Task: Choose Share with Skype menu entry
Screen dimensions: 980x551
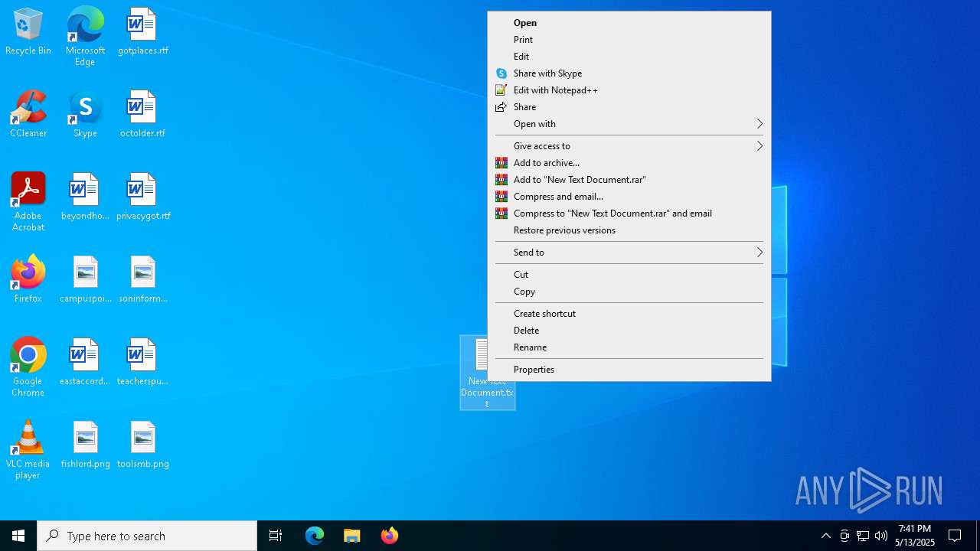Action: pyautogui.click(x=629, y=73)
